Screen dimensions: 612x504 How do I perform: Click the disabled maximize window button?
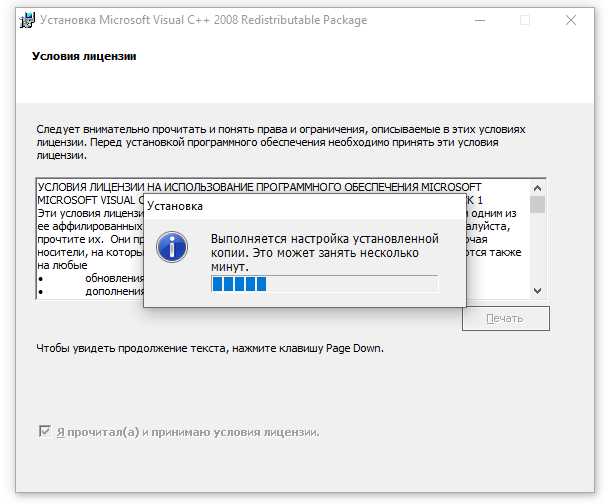[x=525, y=20]
